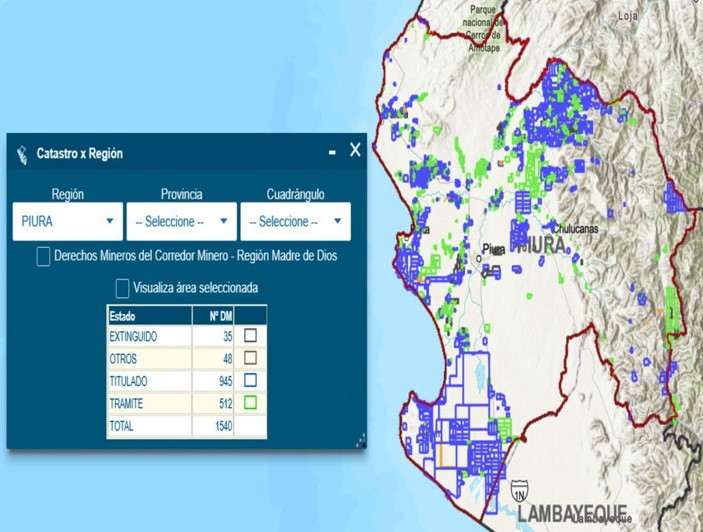Click the 1N highway shield on map
703x532 pixels.
click(519, 490)
